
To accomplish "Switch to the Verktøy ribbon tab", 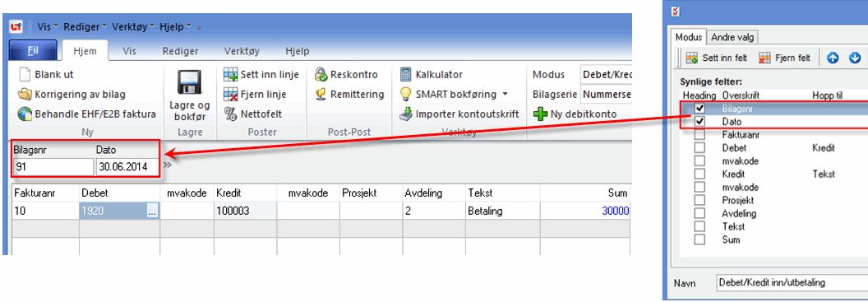I will coord(242,50).
